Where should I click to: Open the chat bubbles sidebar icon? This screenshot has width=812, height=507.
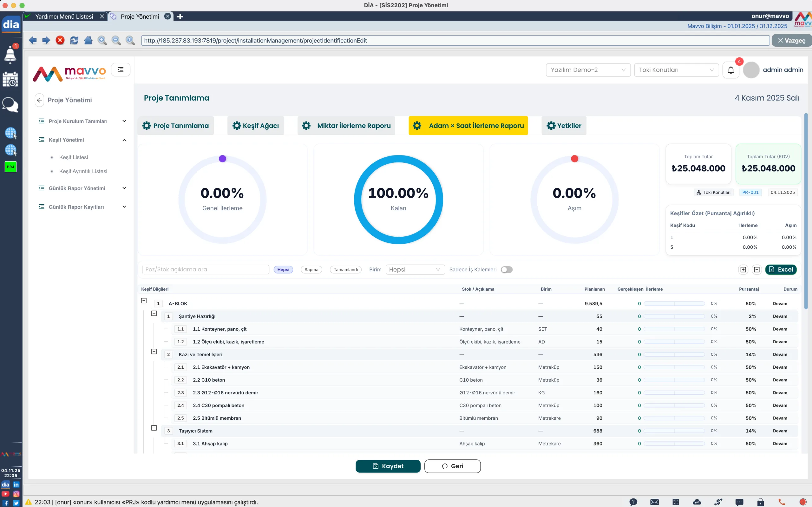click(x=10, y=105)
